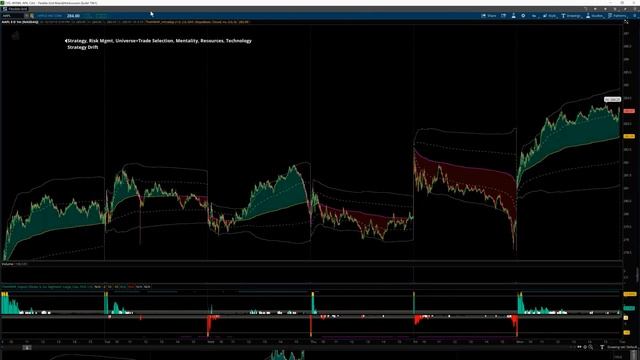Click the red last-price bubble on price axis
Viewport: 640px width, 360px height.
coord(629,111)
